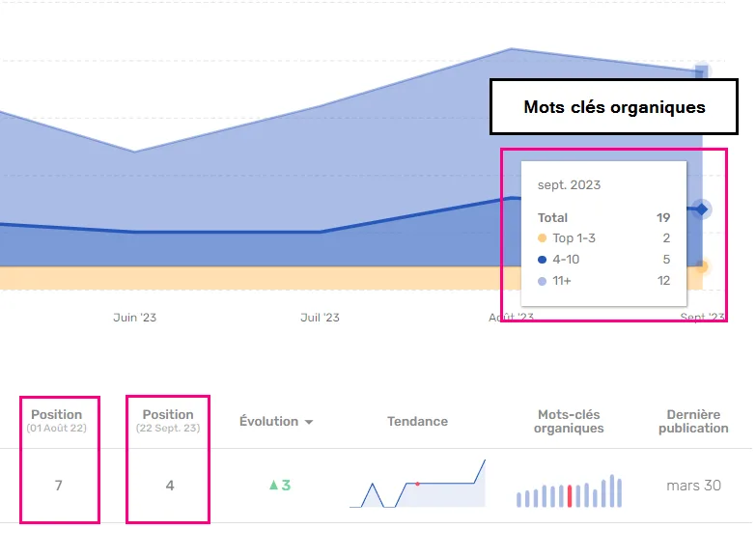This screenshot has height=557, width=756.
Task: Click the 4-10 dark blue legend dot
Action: point(542,260)
